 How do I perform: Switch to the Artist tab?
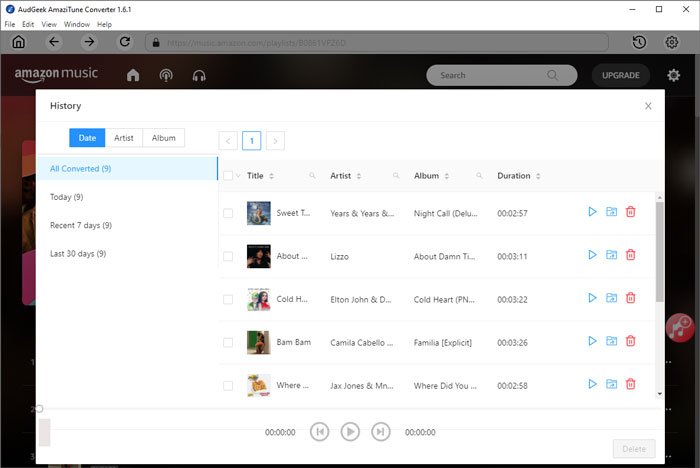124,138
